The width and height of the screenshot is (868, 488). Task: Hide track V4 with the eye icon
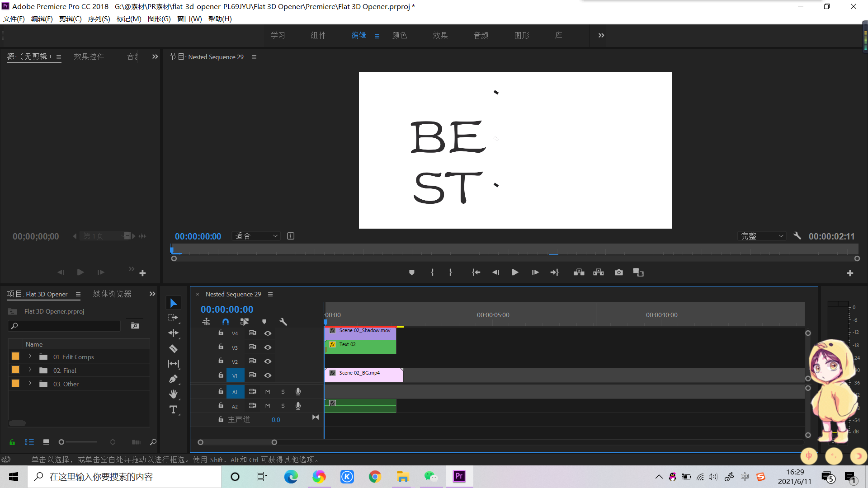268,333
